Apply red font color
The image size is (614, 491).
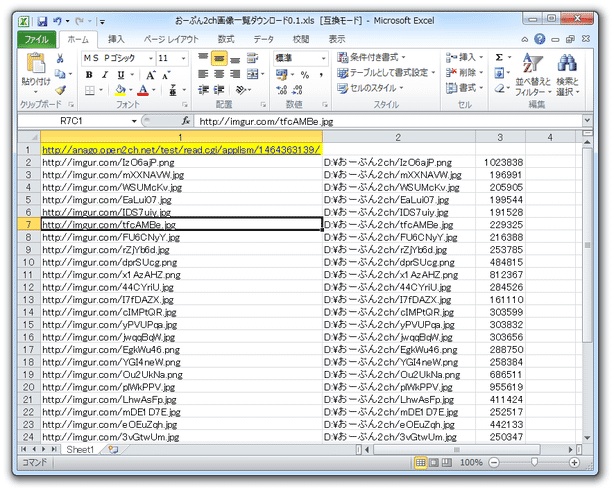click(x=143, y=90)
